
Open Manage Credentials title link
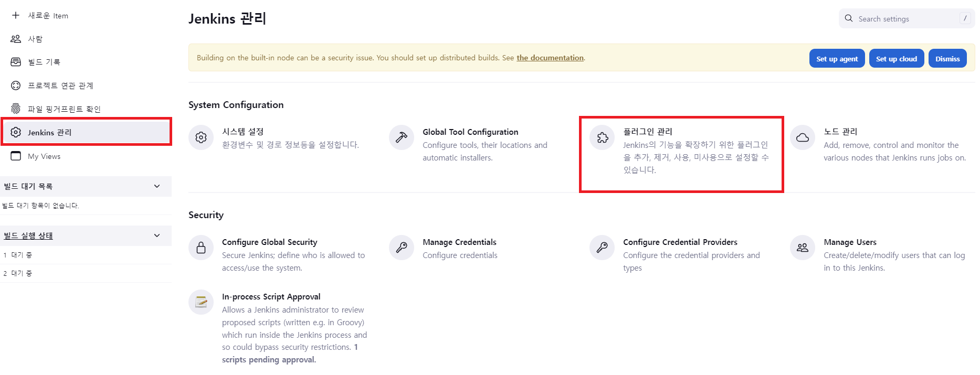(459, 242)
